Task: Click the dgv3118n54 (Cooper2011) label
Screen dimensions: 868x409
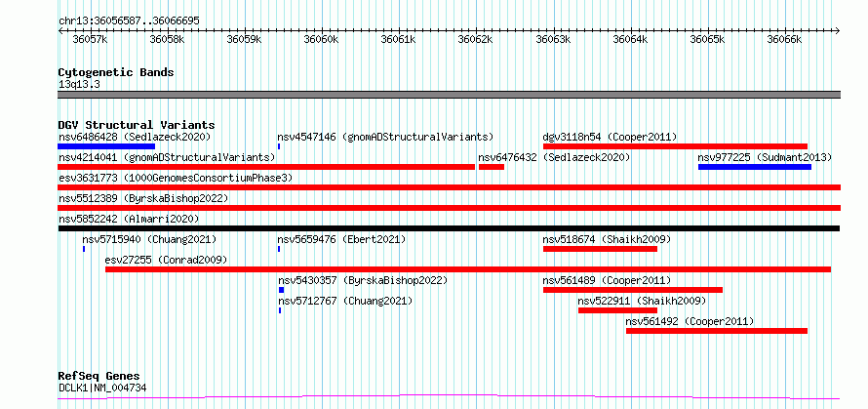Action: coord(610,137)
